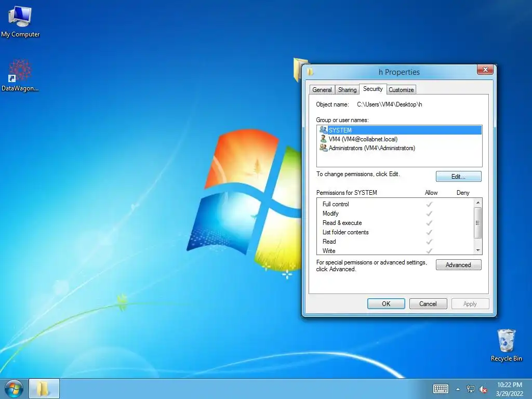Open the My Computer desktop icon
The width and height of the screenshot is (532, 399).
click(20, 21)
